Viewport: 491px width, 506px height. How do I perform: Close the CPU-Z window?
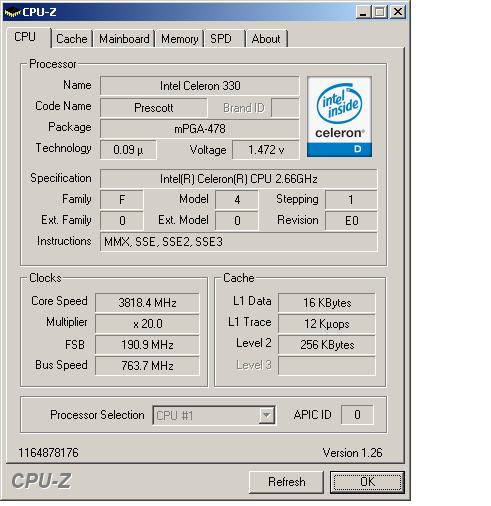coord(398,12)
